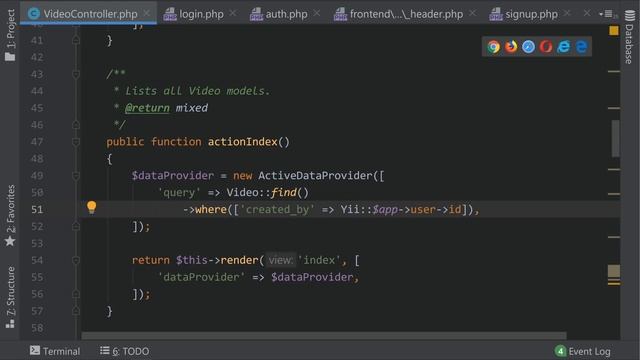Image resolution: width=640 pixels, height=360 pixels.
Task: Open in Safari browser icon
Action: pyautogui.click(x=529, y=47)
